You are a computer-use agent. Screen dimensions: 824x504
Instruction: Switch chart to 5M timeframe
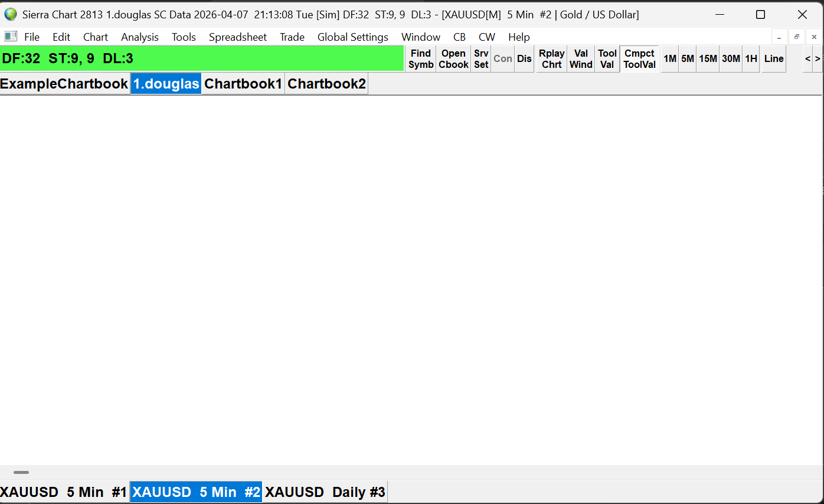click(688, 59)
